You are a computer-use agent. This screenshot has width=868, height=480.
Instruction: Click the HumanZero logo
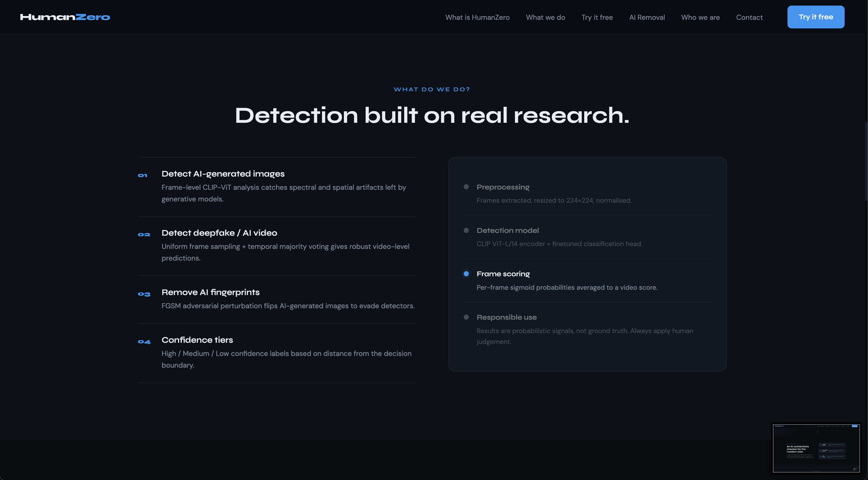click(65, 17)
